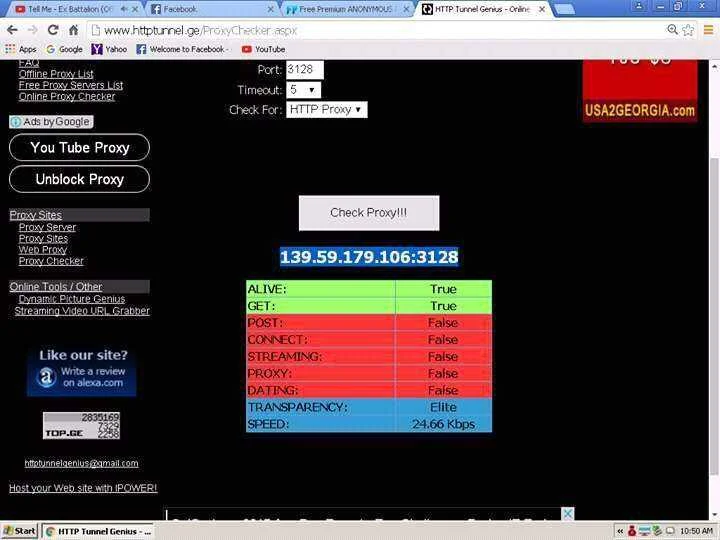Open the Chrome hamburger menu
Viewport: 720px width, 540px height.
[709, 30]
